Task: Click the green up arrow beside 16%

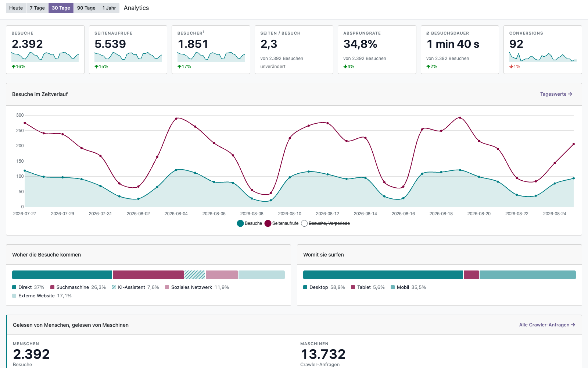Action: click(14, 67)
